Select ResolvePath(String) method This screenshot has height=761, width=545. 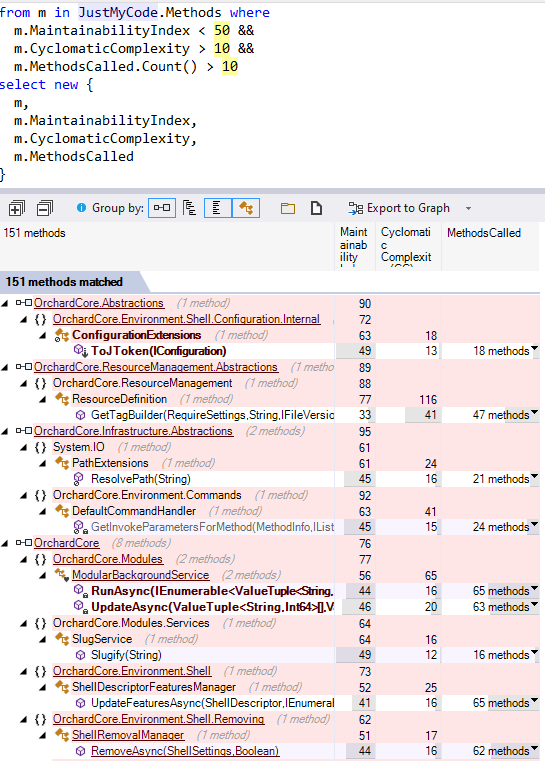(141, 479)
